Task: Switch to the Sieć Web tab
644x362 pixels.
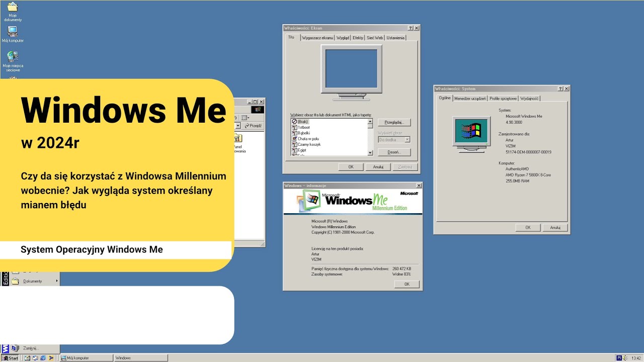Action: [x=375, y=38]
